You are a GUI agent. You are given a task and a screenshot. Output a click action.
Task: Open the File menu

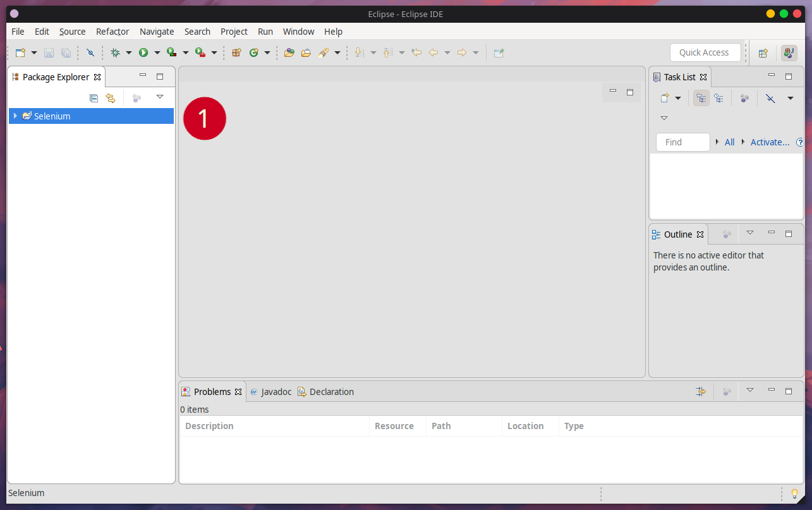pos(18,32)
